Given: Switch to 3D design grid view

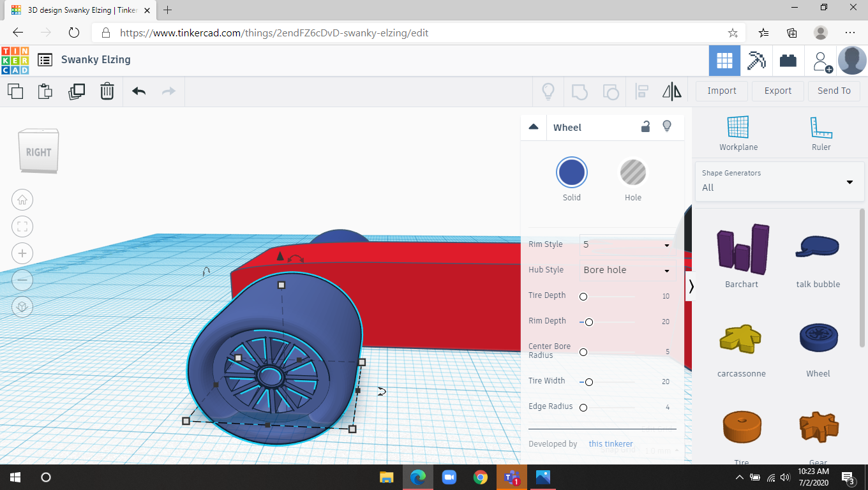Looking at the screenshot, I should [x=724, y=61].
